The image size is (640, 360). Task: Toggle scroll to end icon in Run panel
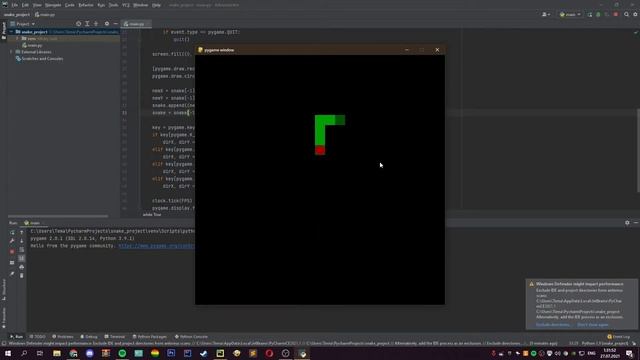pyautogui.click(x=22, y=258)
